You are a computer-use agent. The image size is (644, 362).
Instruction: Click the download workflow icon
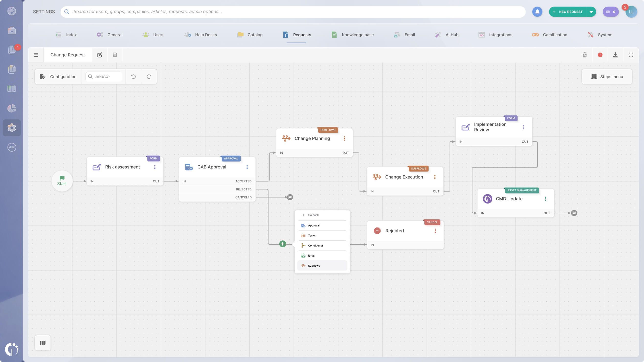[x=615, y=55]
